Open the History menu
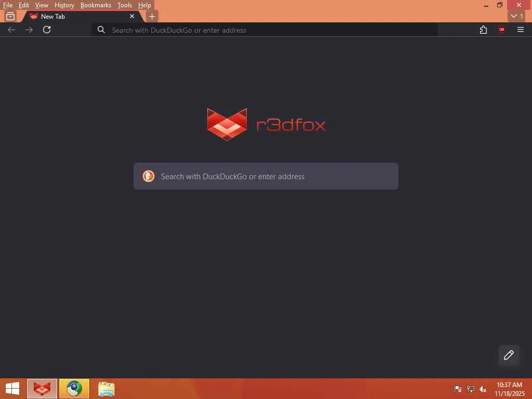The image size is (532, 399). point(64,5)
